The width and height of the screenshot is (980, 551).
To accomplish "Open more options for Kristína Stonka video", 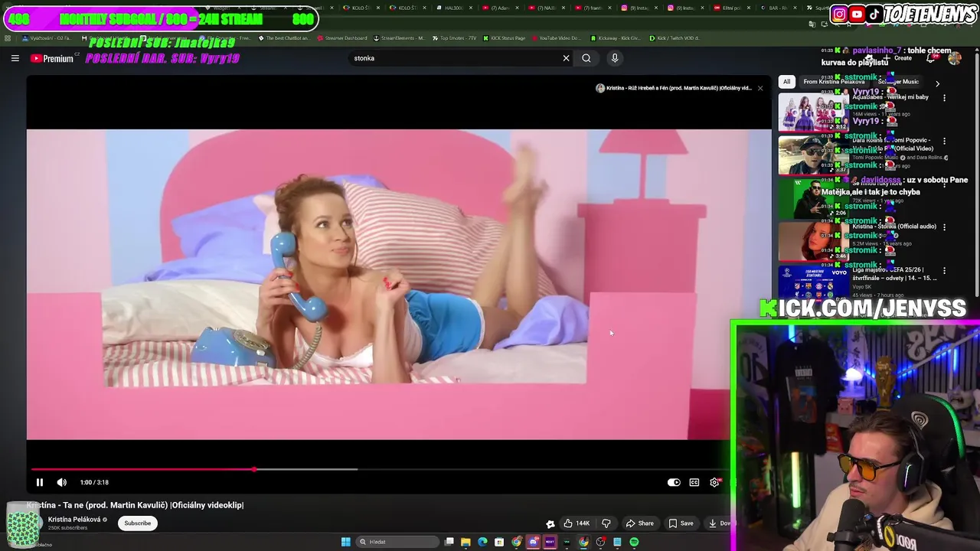I will tap(944, 227).
